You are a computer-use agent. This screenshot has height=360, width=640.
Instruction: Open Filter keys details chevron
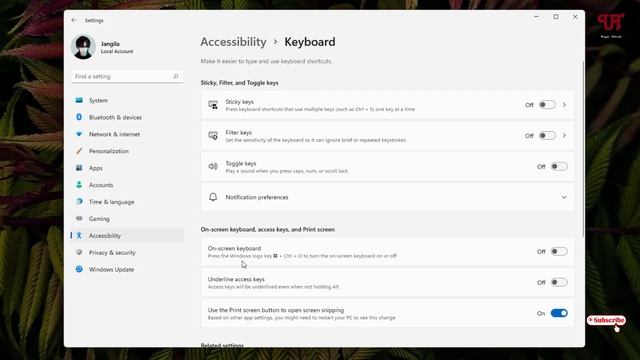[564, 136]
